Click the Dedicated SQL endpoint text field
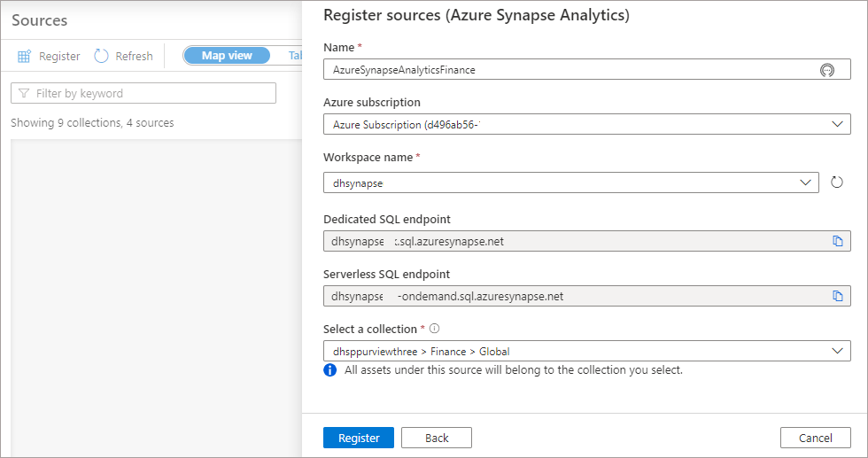 [x=586, y=241]
